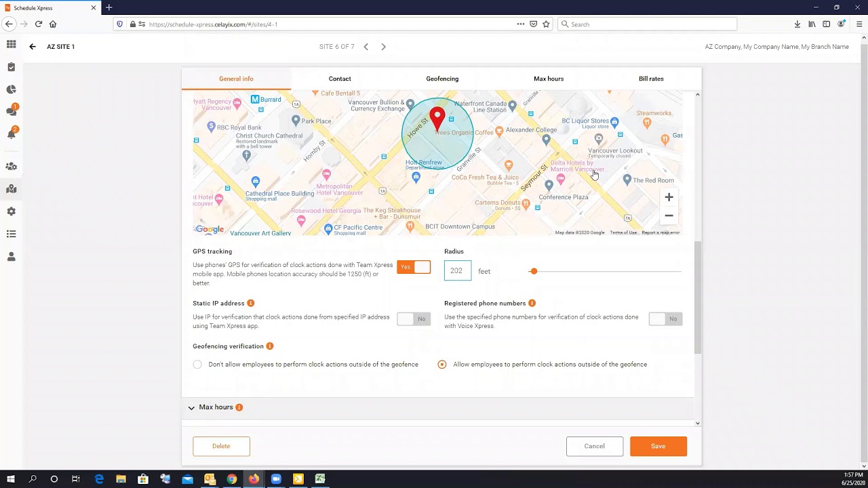Click the red location pin on map
868x488 pixels.
tap(437, 119)
